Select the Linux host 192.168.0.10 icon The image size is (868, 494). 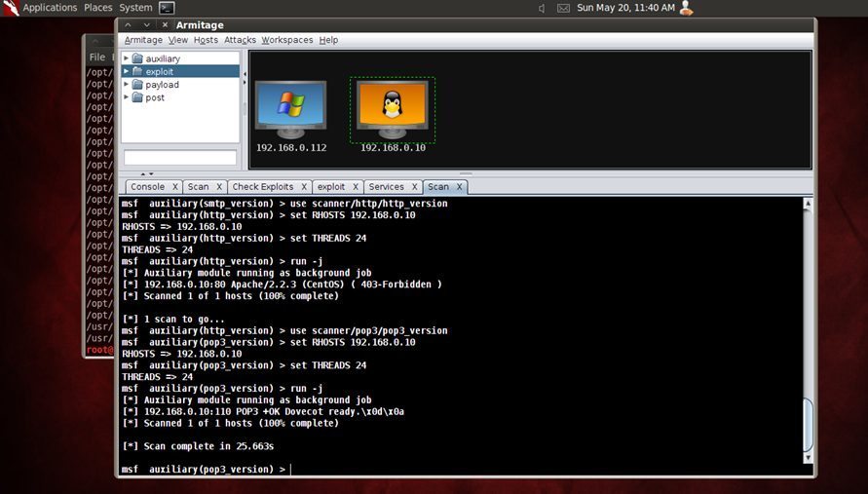point(392,110)
